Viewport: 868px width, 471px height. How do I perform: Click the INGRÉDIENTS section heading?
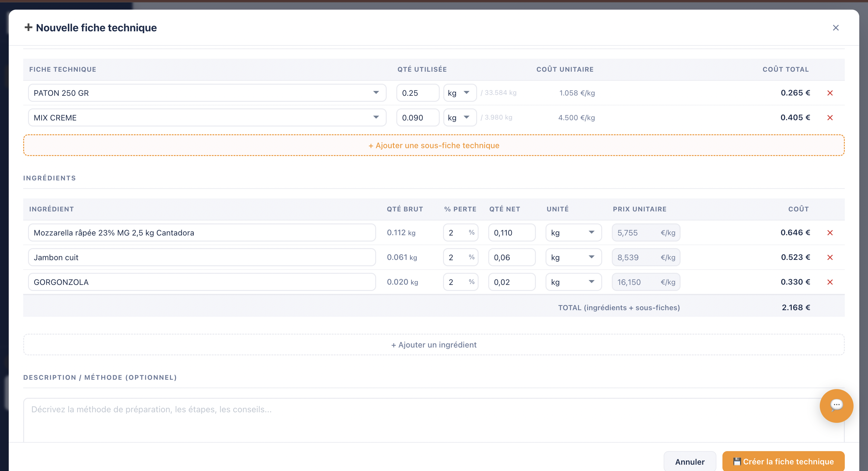tap(49, 178)
